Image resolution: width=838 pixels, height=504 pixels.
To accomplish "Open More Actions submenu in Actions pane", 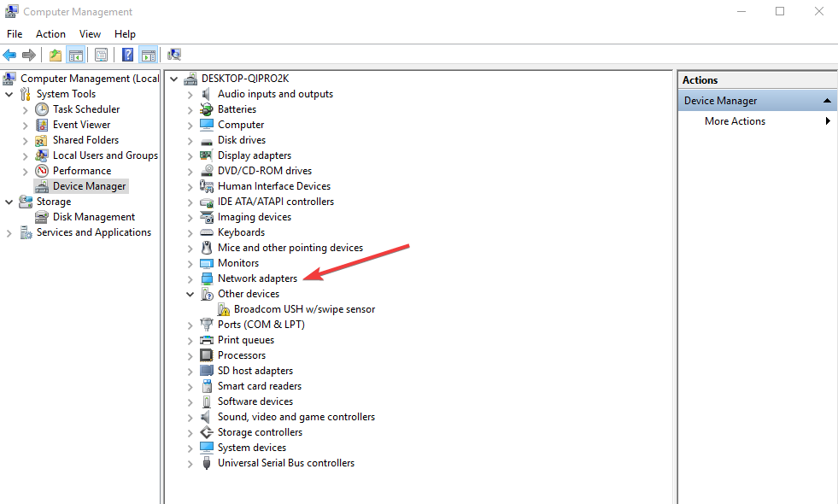I will [735, 121].
